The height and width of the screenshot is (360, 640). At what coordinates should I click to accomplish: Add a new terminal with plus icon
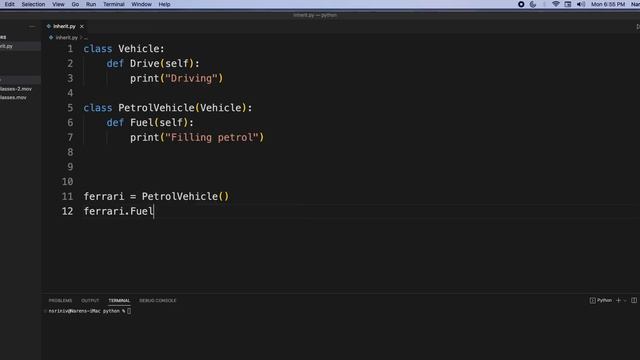(x=618, y=300)
